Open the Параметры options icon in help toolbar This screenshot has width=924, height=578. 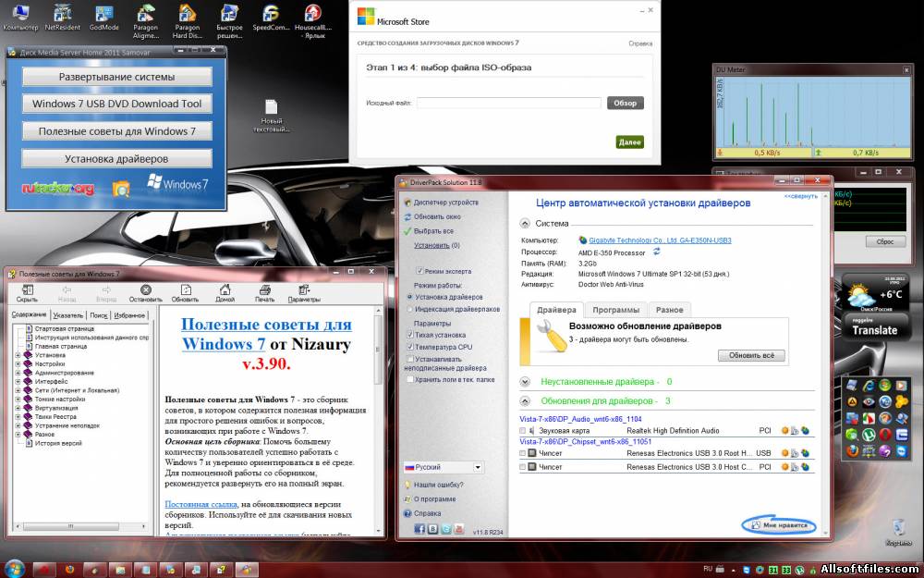click(304, 292)
